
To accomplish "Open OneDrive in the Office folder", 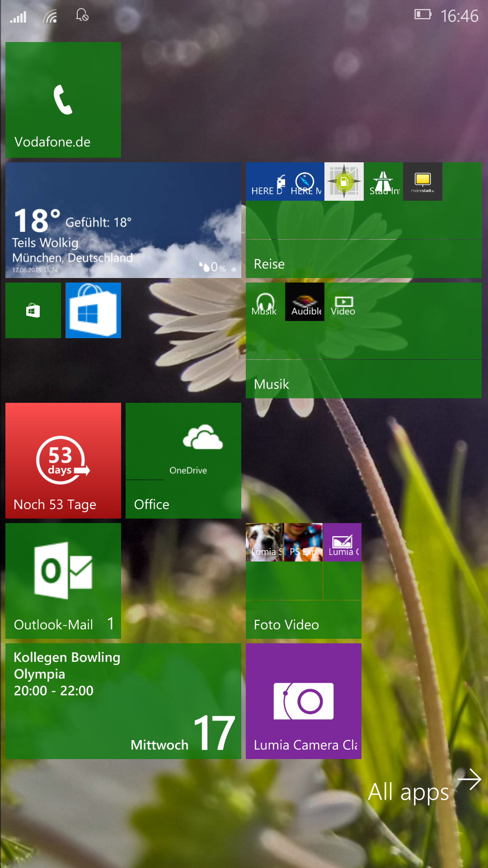I will 202,441.
